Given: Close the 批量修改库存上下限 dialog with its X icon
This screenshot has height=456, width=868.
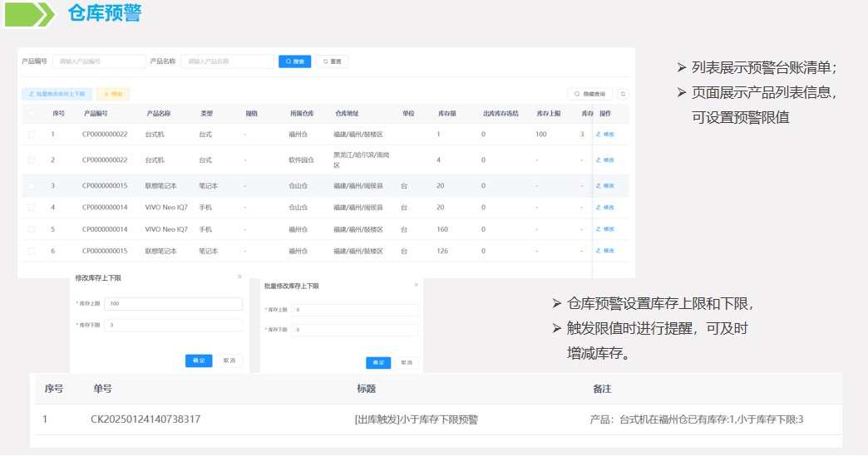Looking at the screenshot, I should click(417, 285).
